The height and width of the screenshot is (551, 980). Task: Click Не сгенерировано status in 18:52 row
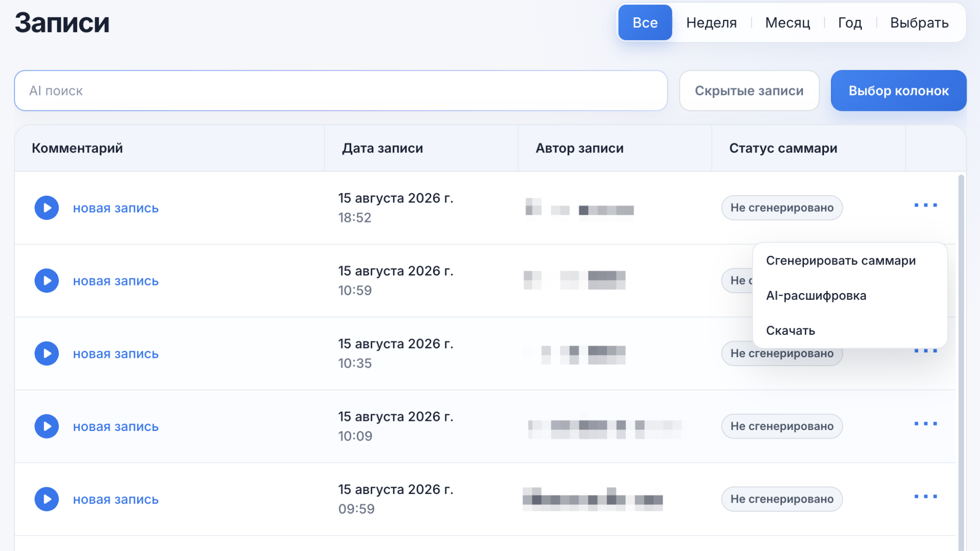click(782, 208)
